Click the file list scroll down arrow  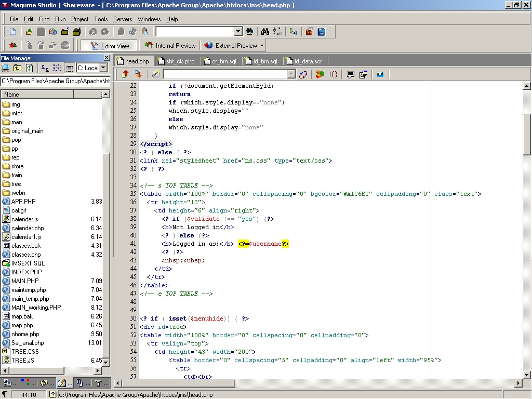click(106, 362)
